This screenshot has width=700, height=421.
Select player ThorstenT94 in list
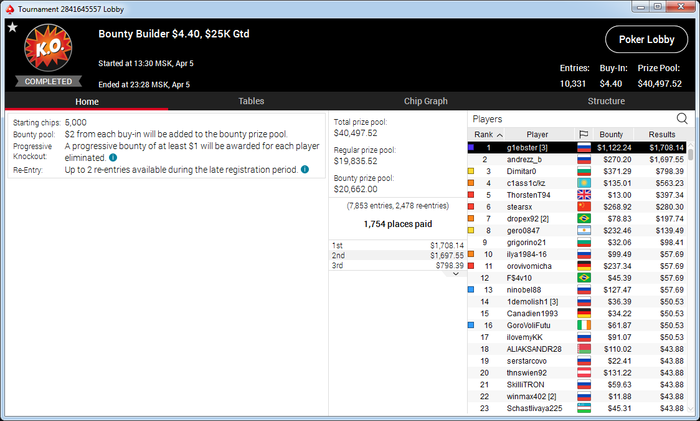tap(577, 195)
